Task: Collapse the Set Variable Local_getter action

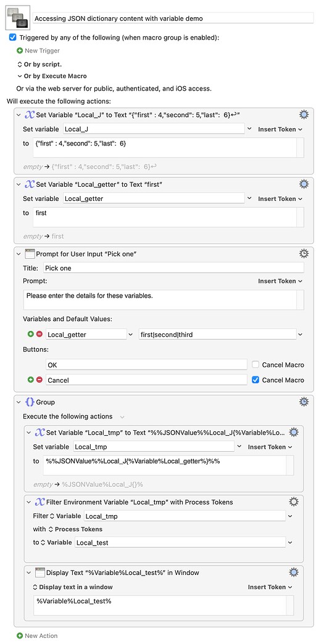Action: click(x=19, y=184)
